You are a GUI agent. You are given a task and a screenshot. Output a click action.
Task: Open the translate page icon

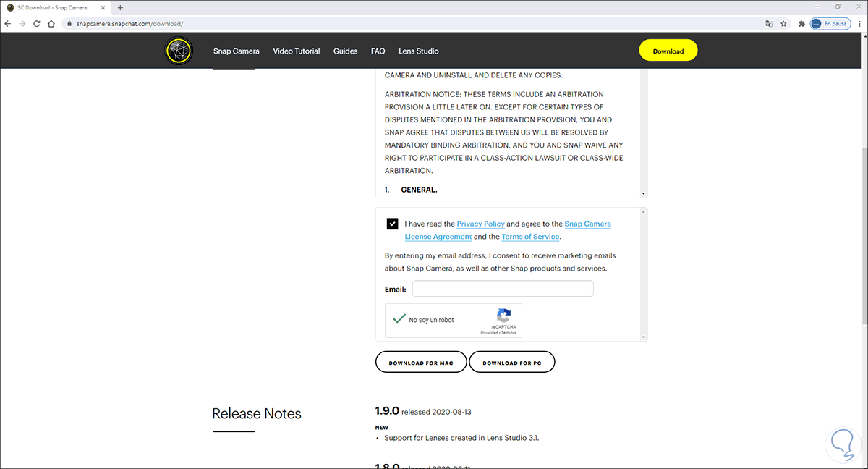tap(769, 23)
